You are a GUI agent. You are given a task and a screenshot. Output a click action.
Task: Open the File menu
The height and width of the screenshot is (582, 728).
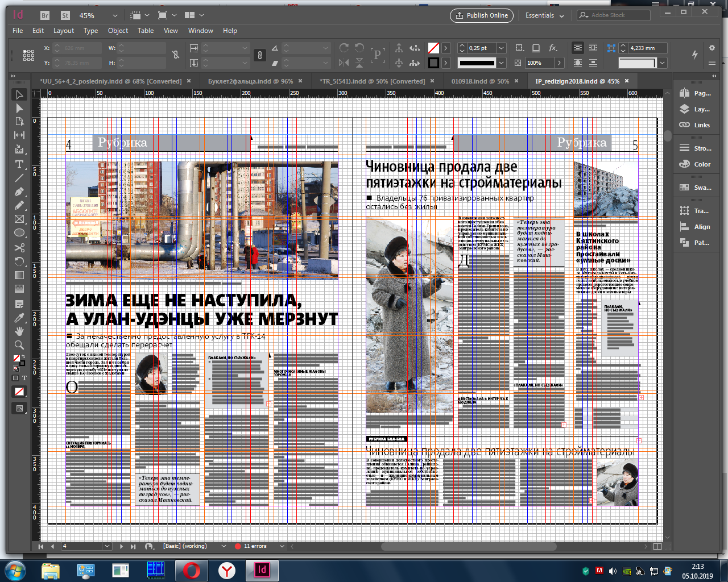pyautogui.click(x=18, y=31)
